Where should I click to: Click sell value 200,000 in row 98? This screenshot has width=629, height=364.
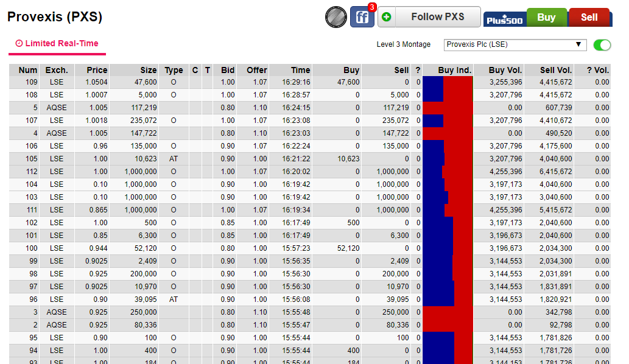(x=395, y=274)
